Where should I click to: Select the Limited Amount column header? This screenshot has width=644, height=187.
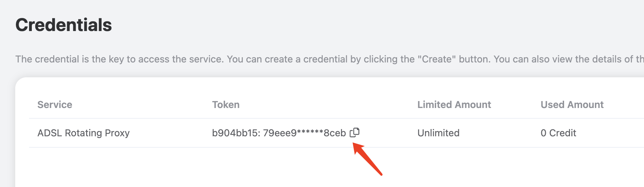click(x=454, y=105)
